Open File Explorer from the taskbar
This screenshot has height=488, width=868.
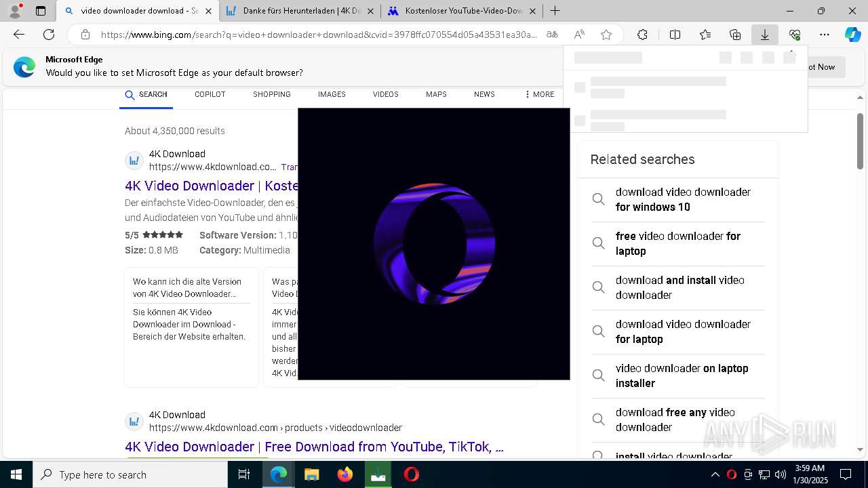[311, 474]
